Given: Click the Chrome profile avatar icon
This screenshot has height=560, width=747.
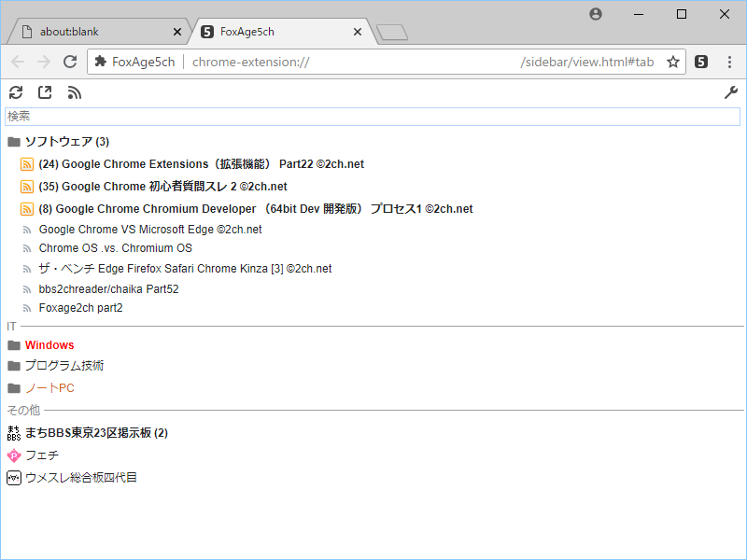Looking at the screenshot, I should [596, 14].
